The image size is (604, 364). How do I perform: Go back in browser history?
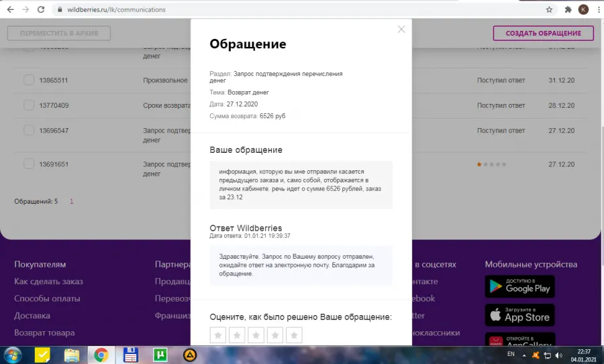click(x=10, y=9)
